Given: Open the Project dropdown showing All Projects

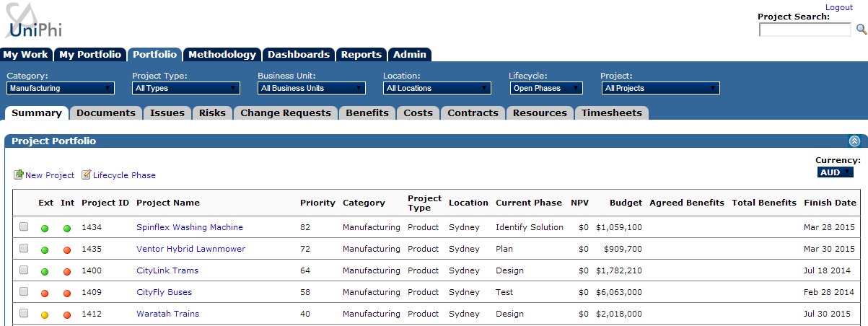Looking at the screenshot, I should [x=660, y=88].
